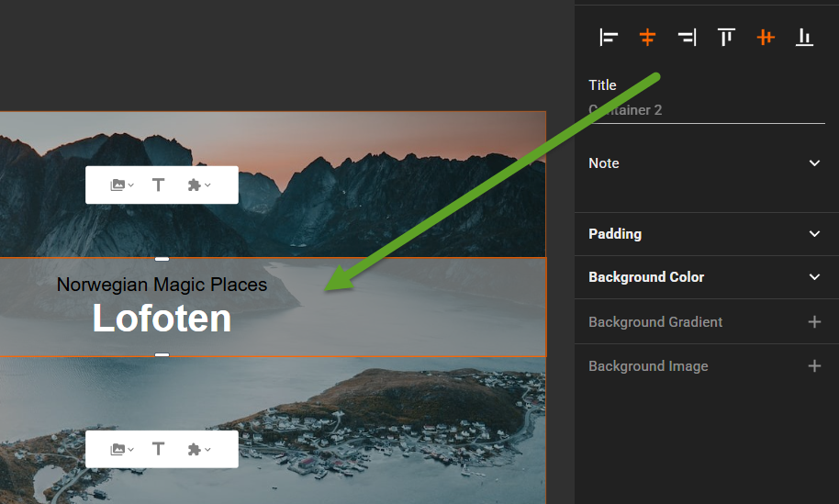Screen dimensions: 839x504
Task: Select the align bottom icon
Action: [x=804, y=37]
